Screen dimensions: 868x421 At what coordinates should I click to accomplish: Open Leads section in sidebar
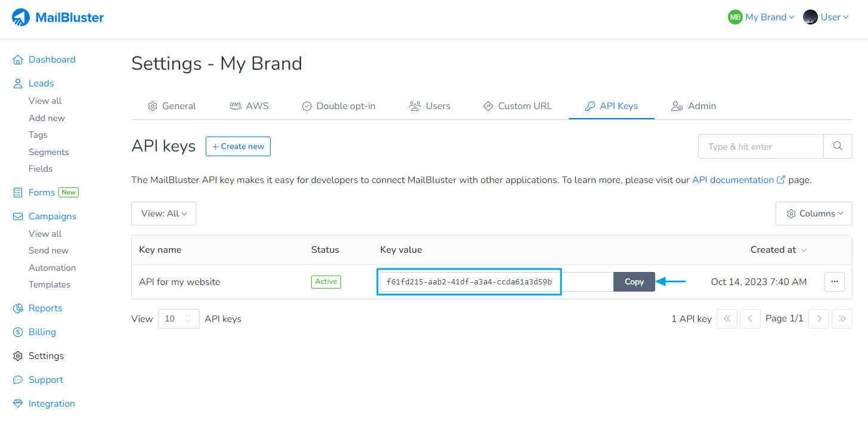pos(41,83)
